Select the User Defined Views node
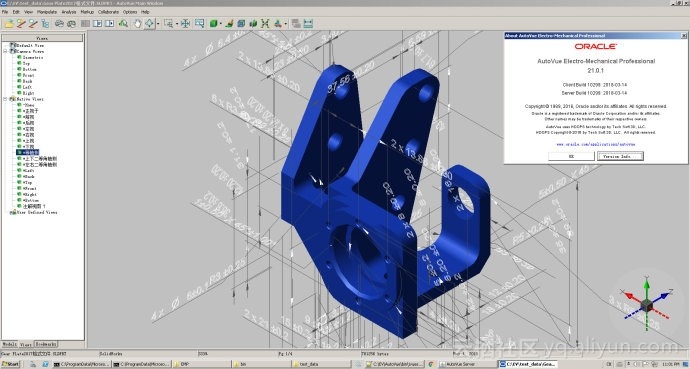Image resolution: width=690 pixels, height=369 pixels. (x=37, y=212)
